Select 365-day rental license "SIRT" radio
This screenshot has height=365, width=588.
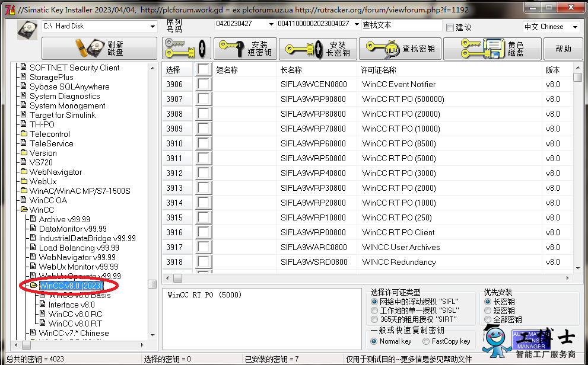[374, 320]
